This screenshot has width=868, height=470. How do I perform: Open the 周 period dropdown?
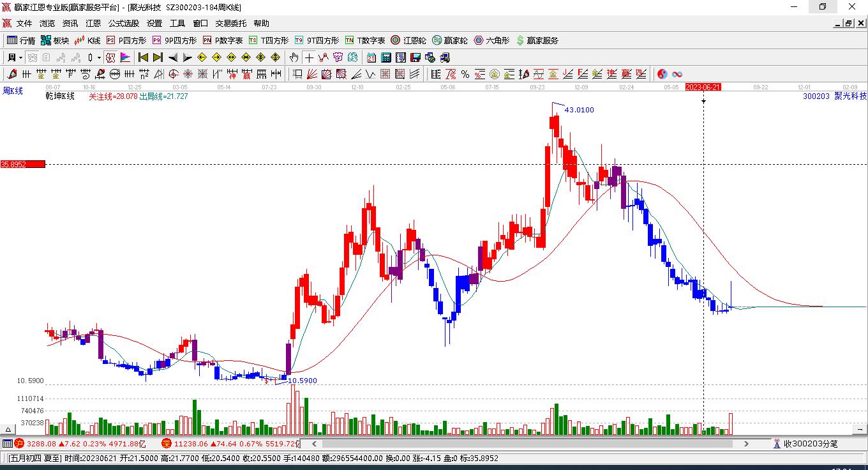pyautogui.click(x=13, y=57)
